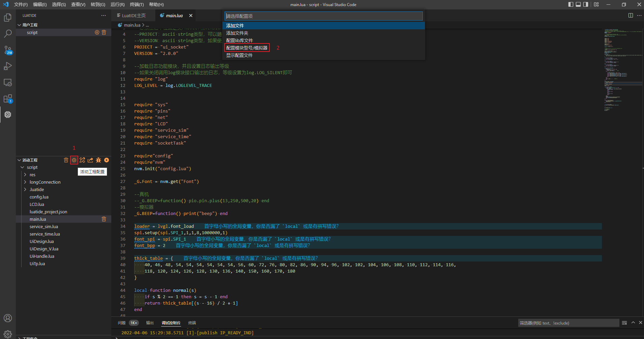Open the 编辑(E) menu
This screenshot has width=644, height=339.
click(x=40, y=4)
